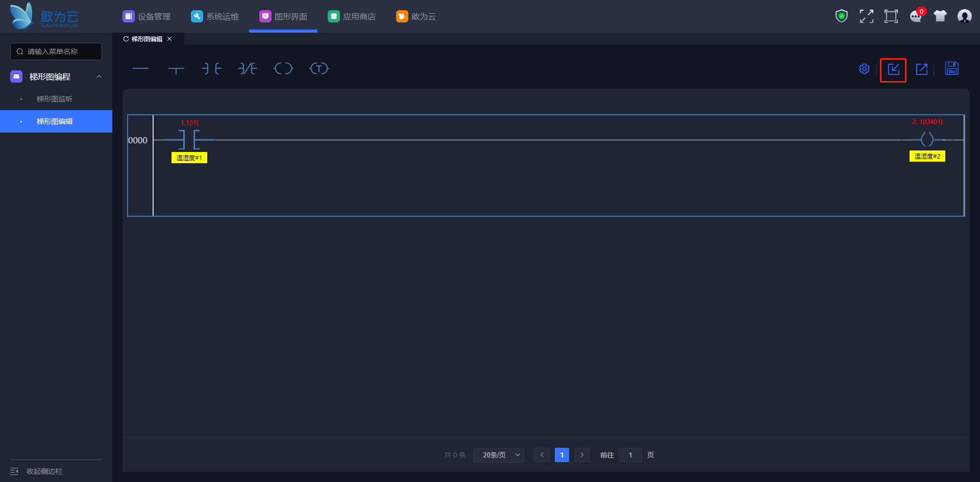This screenshot has width=980, height=482.
Task: Click the red 1,1[I1] address label
Action: pyautogui.click(x=189, y=123)
